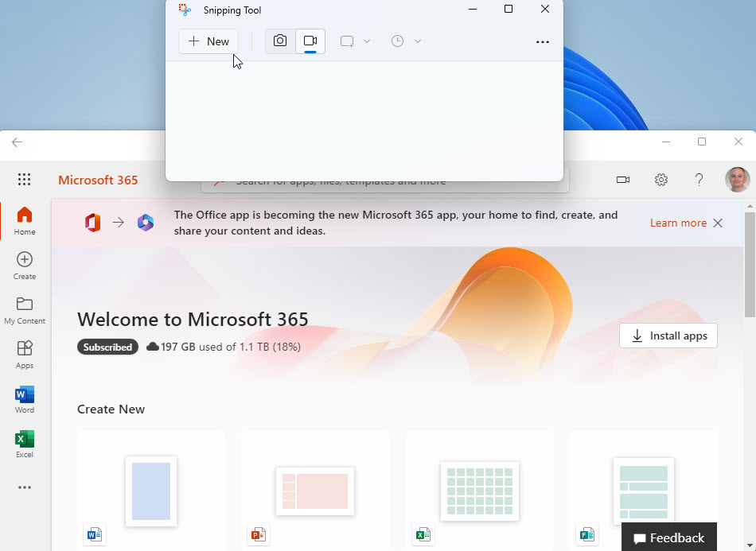This screenshot has height=551, width=756.
Task: Open Snipping Tool's see more menu
Action: tap(543, 42)
